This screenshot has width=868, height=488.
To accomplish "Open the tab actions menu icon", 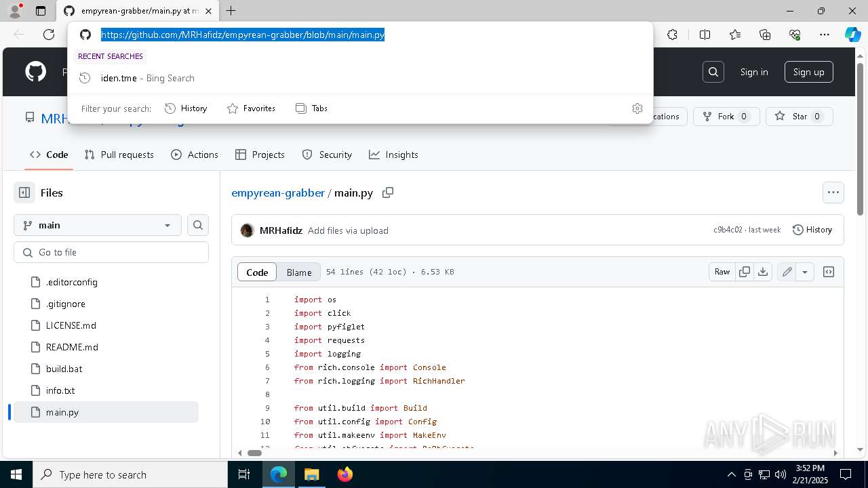I will click(x=41, y=11).
